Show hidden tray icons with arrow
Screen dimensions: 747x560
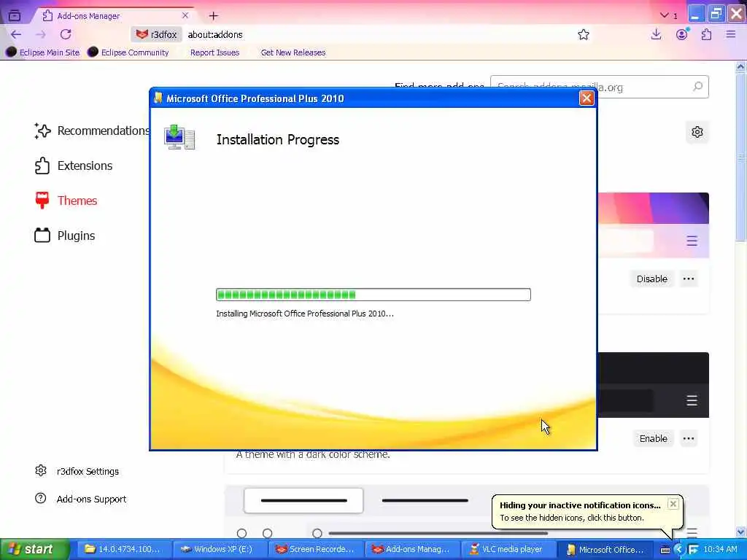click(x=679, y=550)
